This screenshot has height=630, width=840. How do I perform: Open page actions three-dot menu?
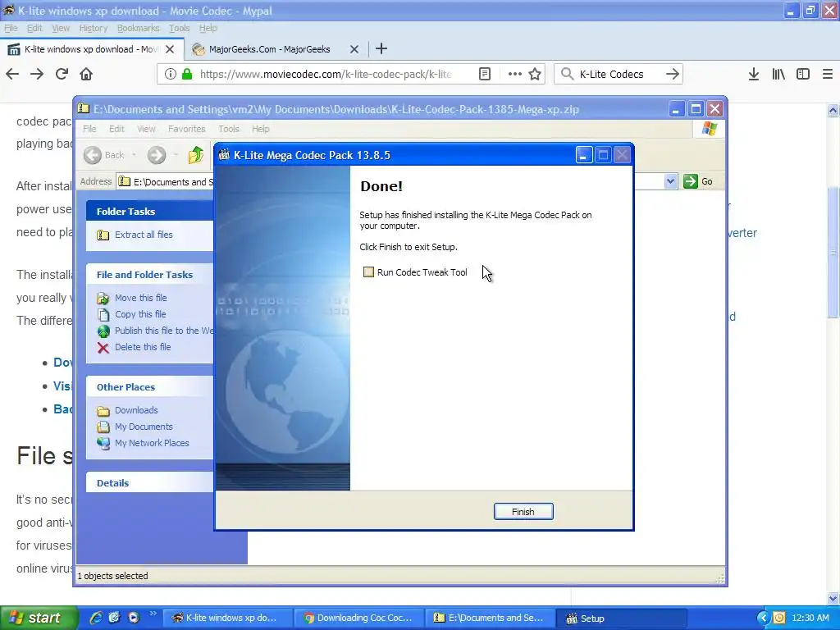514,74
